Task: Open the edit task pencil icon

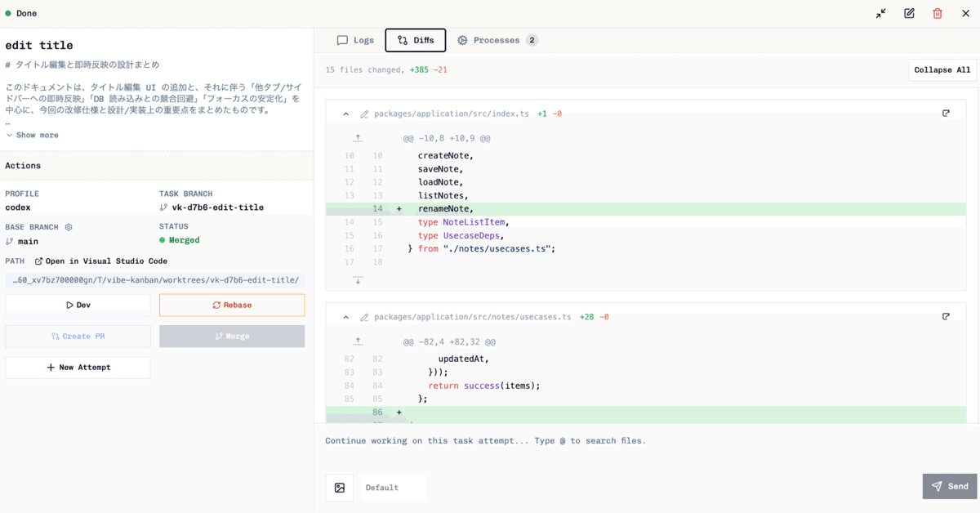Action: click(909, 13)
